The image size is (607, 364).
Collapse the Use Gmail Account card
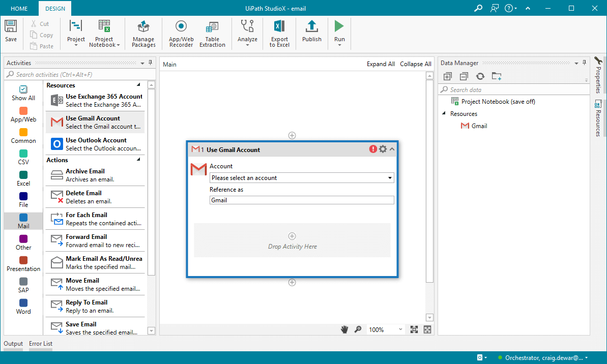tap(392, 149)
